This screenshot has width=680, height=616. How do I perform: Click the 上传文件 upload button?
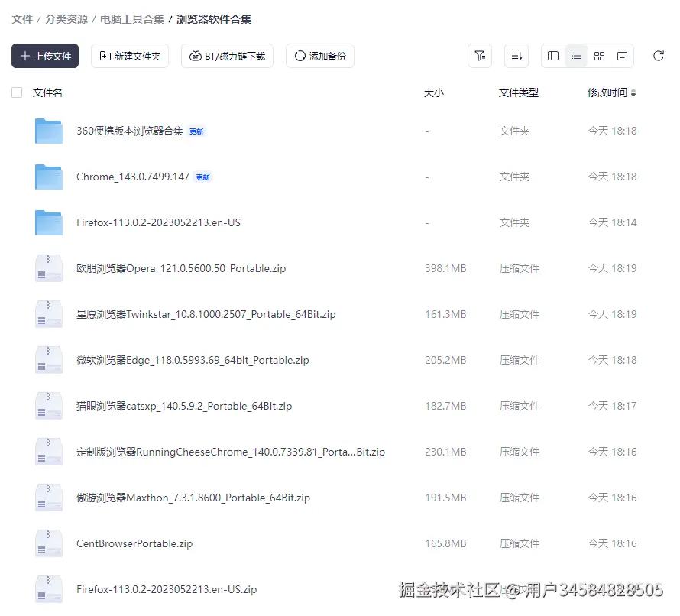point(45,56)
